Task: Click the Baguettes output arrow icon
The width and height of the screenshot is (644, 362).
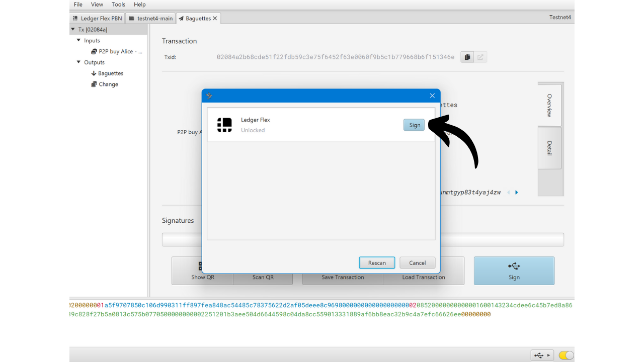Action: [94, 73]
